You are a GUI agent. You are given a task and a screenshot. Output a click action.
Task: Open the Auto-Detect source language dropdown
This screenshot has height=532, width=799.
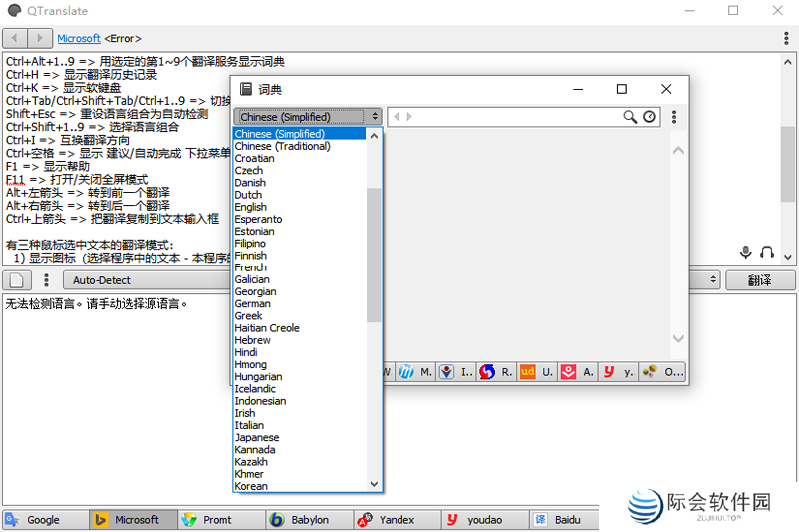148,280
